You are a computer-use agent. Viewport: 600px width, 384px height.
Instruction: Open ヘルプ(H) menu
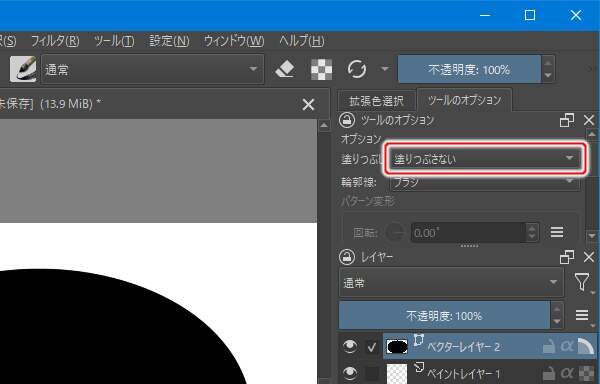click(x=302, y=41)
